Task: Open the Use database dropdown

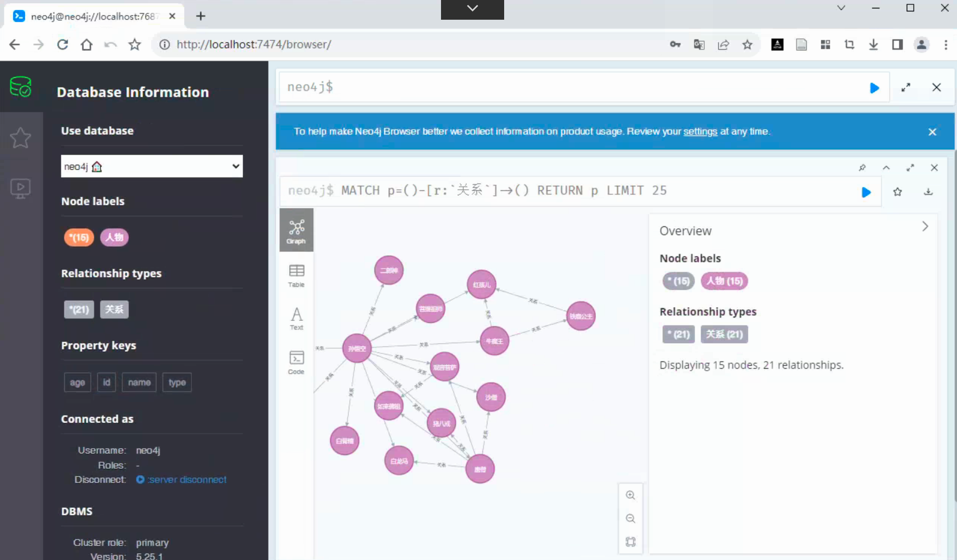Action: (x=151, y=167)
